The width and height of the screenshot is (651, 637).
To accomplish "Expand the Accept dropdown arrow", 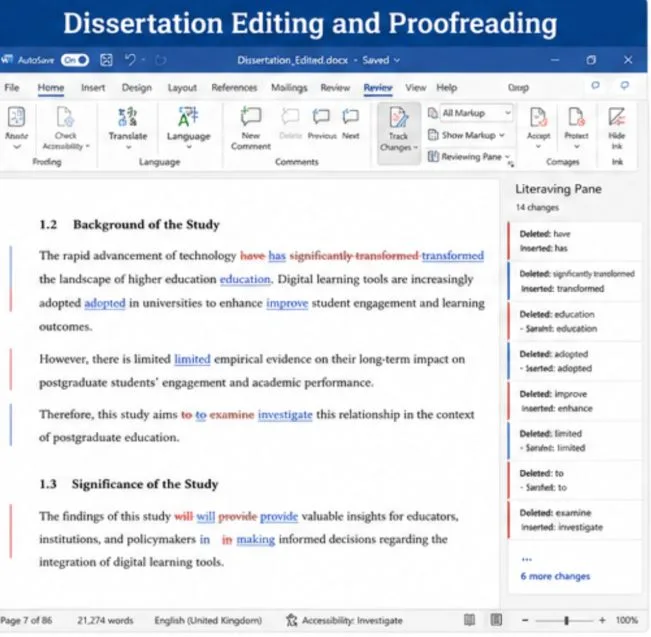I will 538,147.
